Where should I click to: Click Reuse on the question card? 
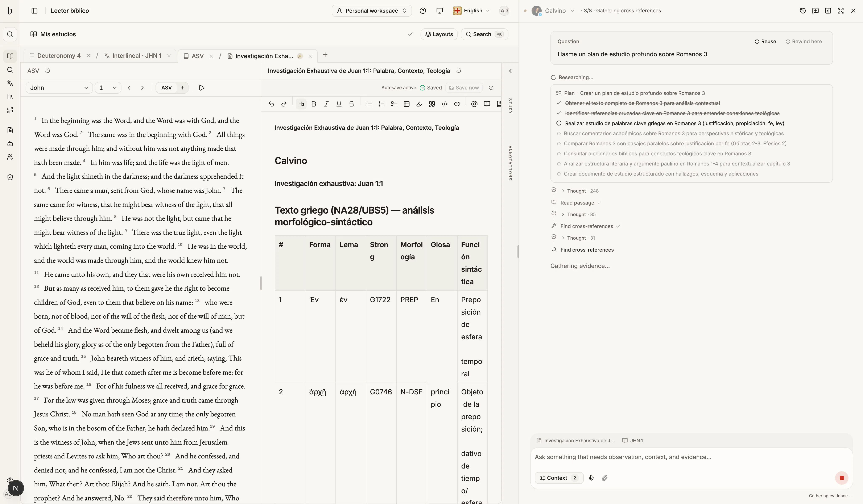click(x=765, y=41)
